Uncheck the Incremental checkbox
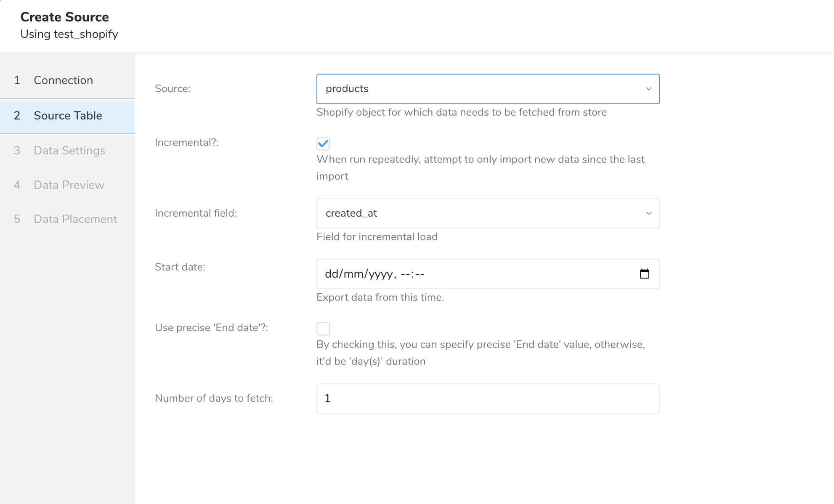834x504 pixels. pyautogui.click(x=323, y=143)
